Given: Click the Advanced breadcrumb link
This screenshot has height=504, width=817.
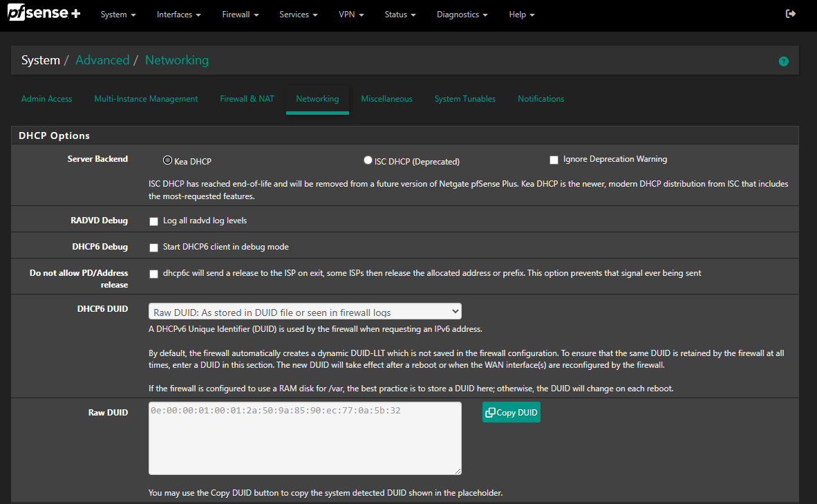Looking at the screenshot, I should click(102, 60).
